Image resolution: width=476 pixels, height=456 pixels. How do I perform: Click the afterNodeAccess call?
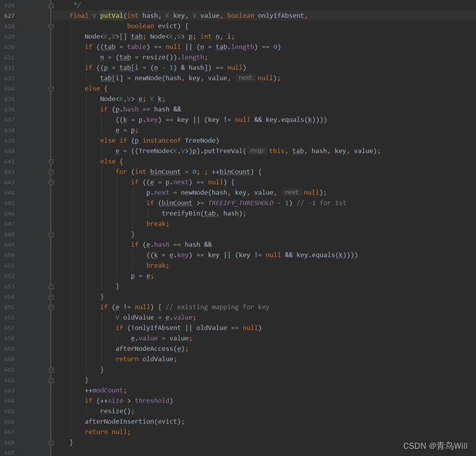click(x=144, y=349)
